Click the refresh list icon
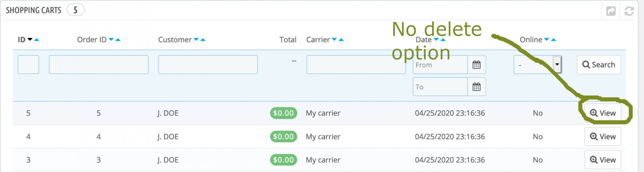644x172 pixels. point(629,11)
